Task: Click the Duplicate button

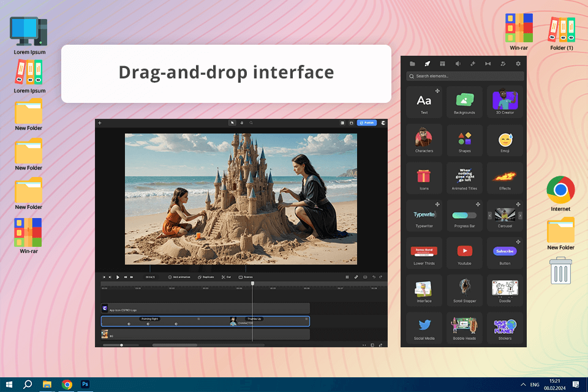Action: click(206, 277)
